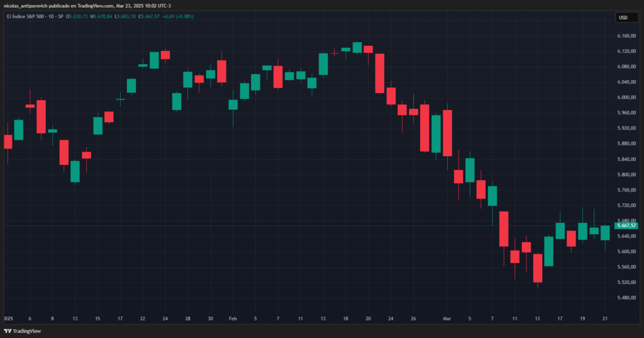Click price axis label 5.560,00

tap(626, 267)
